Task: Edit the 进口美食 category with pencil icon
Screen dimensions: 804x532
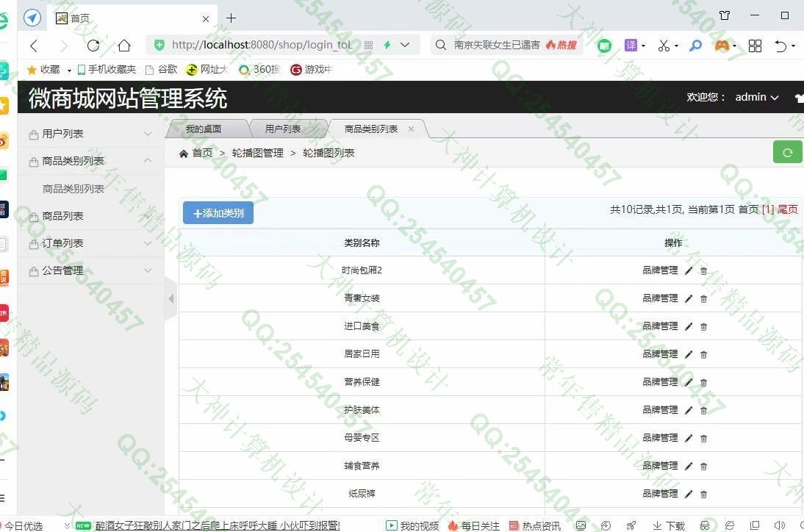Action: [689, 326]
